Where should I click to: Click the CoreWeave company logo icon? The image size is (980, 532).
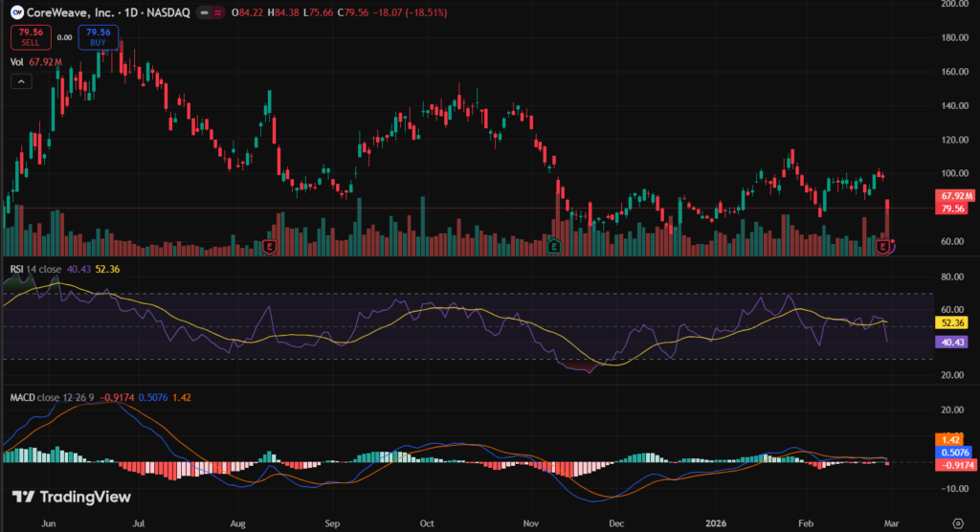17,13
